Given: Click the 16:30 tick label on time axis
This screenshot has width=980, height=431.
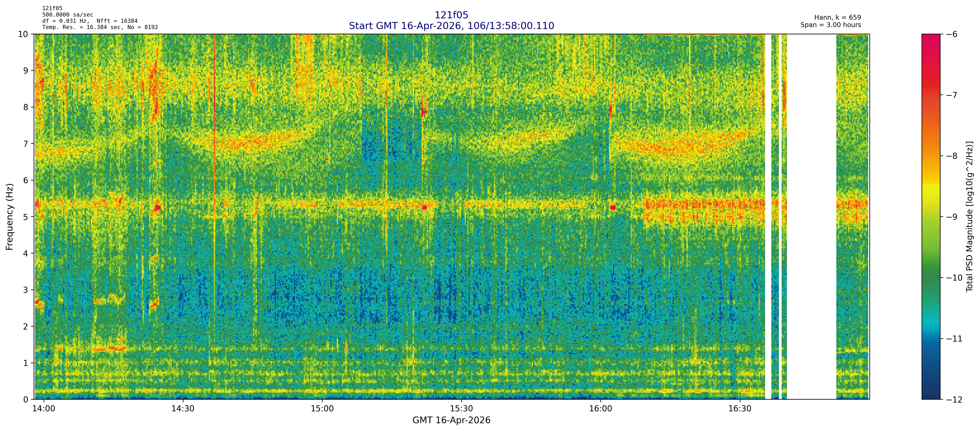Looking at the screenshot, I should [x=740, y=409].
